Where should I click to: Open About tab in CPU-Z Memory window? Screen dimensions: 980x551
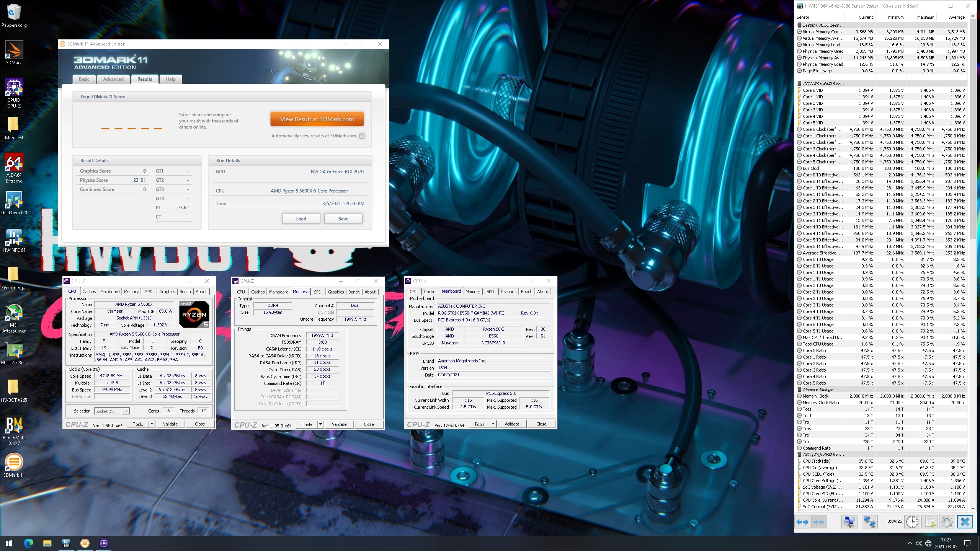[x=370, y=292]
